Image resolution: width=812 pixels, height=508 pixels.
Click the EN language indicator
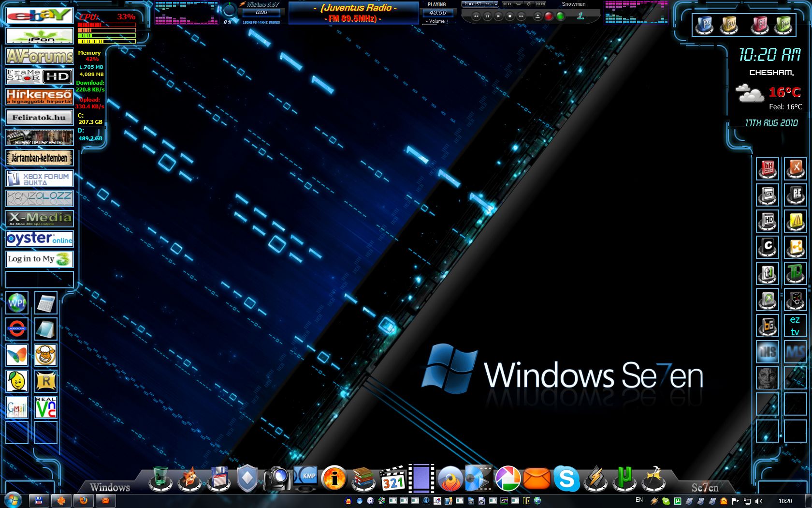coord(639,500)
